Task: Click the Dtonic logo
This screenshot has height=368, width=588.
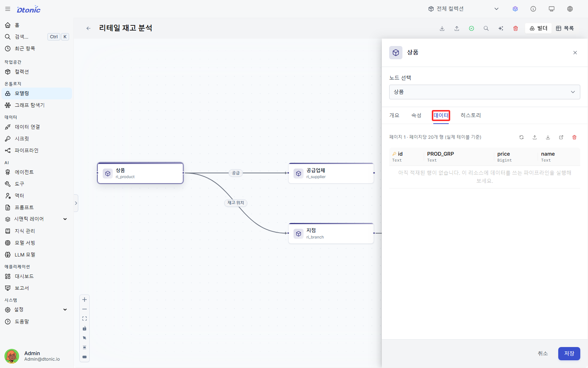Action: click(x=29, y=10)
